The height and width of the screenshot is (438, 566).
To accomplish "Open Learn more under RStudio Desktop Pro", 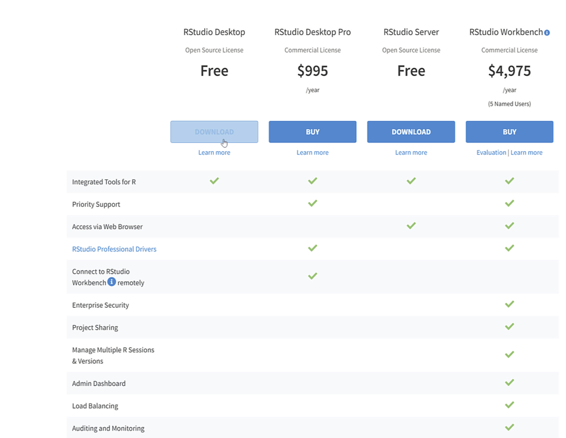I will [313, 153].
